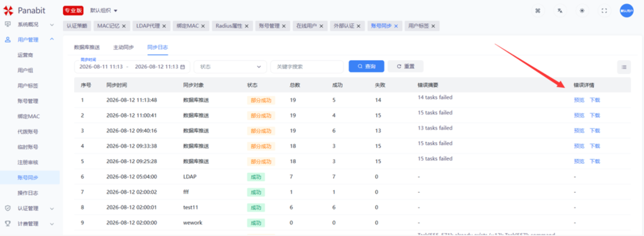644x236 pixels.
Task: Click the Panabit logo icon
Action: pos(8,11)
